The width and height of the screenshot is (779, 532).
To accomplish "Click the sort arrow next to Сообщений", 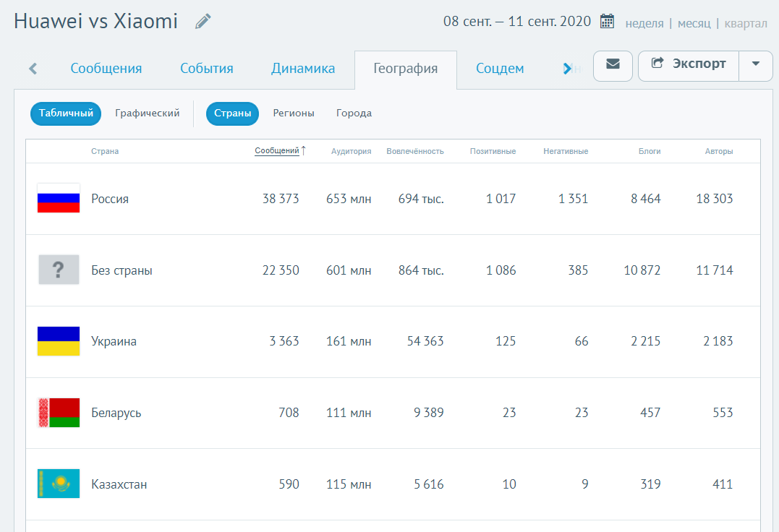I will tap(304, 150).
